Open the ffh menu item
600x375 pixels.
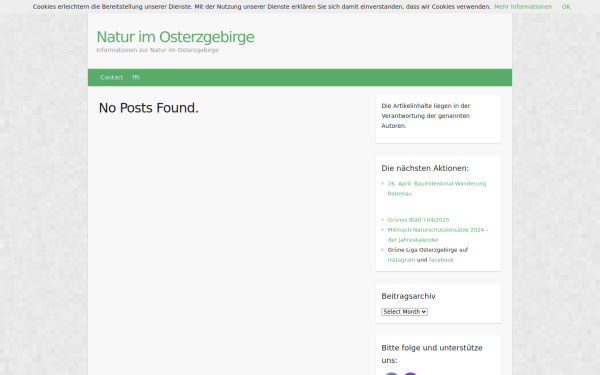(136, 77)
